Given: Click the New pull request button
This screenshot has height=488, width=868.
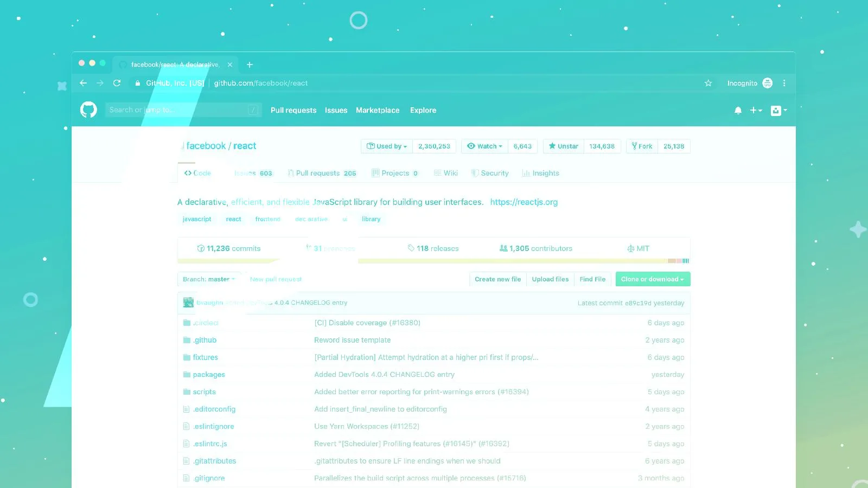Looking at the screenshot, I should click(x=276, y=279).
